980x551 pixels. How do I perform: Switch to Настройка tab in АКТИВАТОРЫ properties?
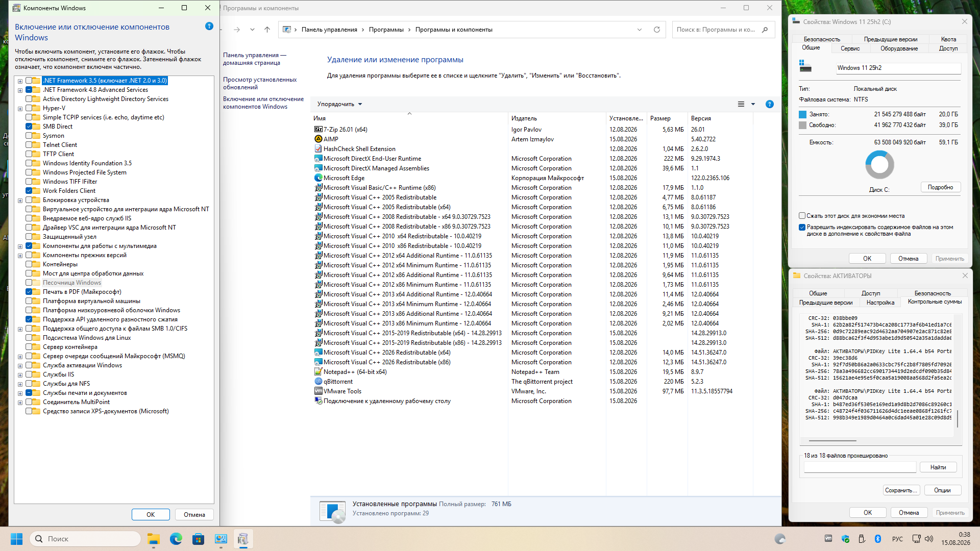pos(880,303)
